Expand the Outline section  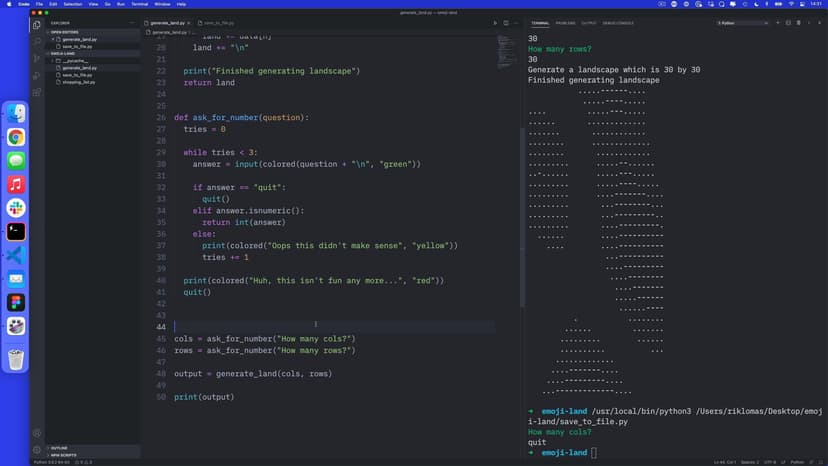click(58, 448)
